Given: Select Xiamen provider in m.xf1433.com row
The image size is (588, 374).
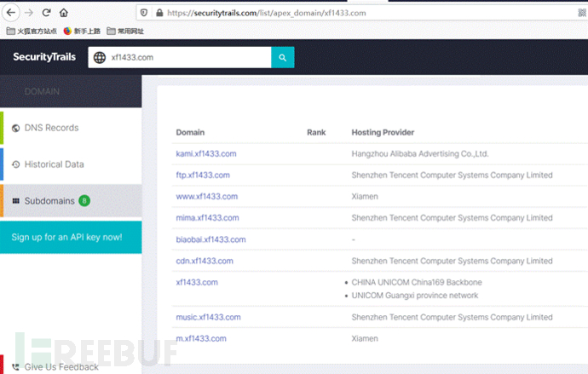Looking at the screenshot, I should 365,338.
